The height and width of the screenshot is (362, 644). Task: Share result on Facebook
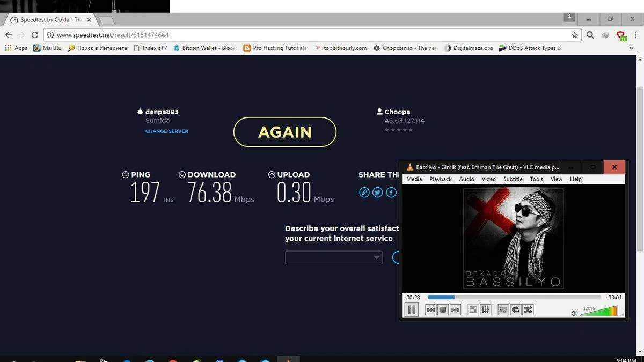click(391, 193)
